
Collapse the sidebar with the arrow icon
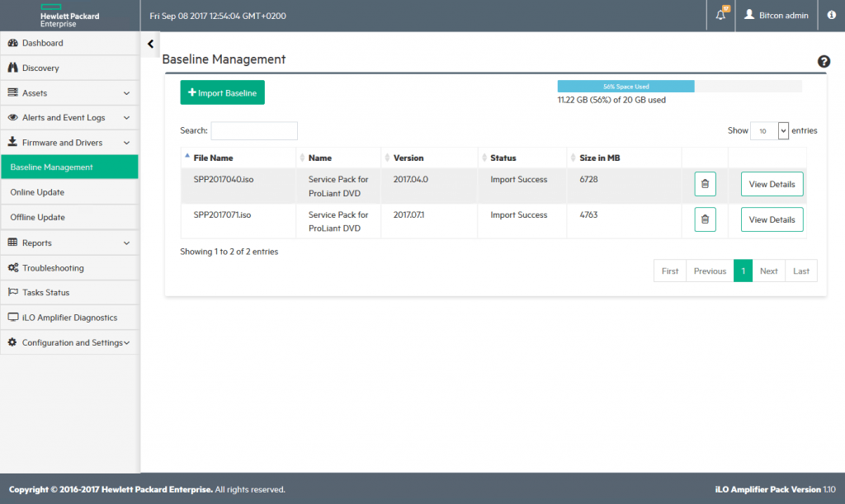tap(150, 45)
